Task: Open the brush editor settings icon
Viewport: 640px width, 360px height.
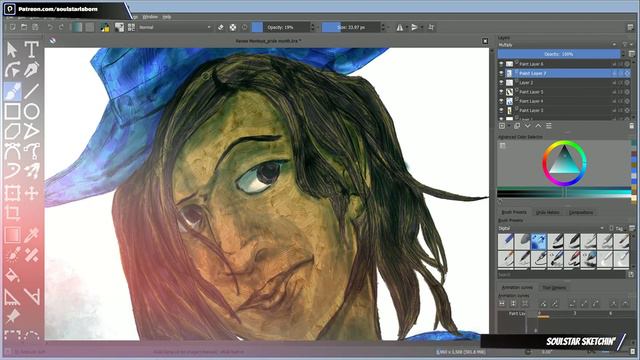Action: tap(120, 27)
